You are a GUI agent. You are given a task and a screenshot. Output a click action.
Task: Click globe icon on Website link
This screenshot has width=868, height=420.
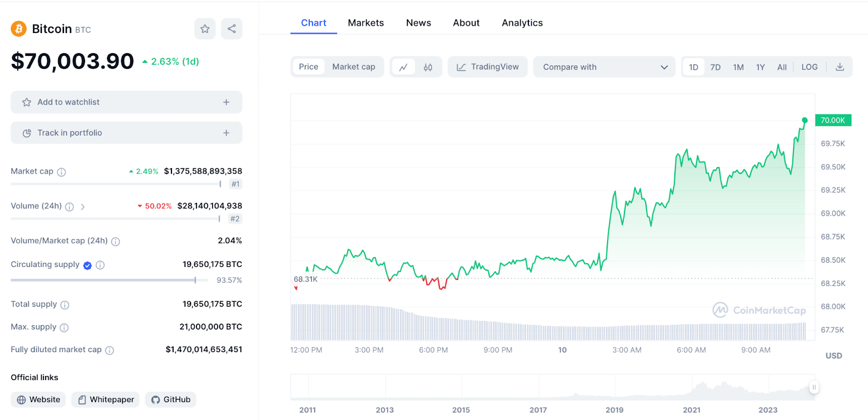pyautogui.click(x=21, y=400)
